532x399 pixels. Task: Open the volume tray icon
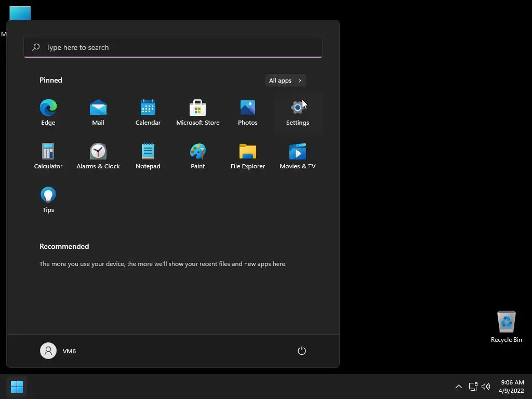486,387
